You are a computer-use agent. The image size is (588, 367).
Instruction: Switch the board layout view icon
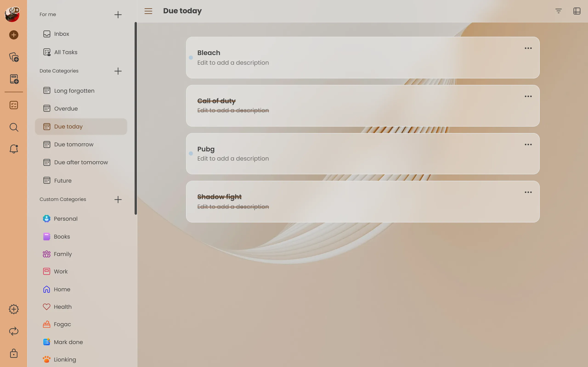click(x=577, y=11)
